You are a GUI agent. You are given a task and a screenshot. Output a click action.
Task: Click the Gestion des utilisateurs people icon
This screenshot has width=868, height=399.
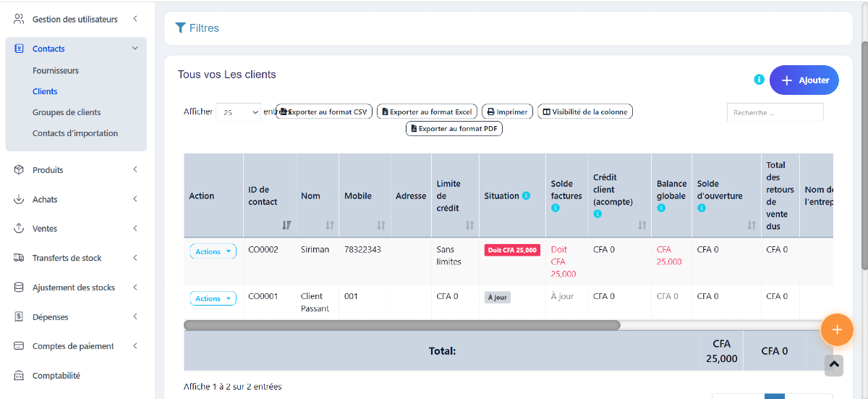pos(19,19)
